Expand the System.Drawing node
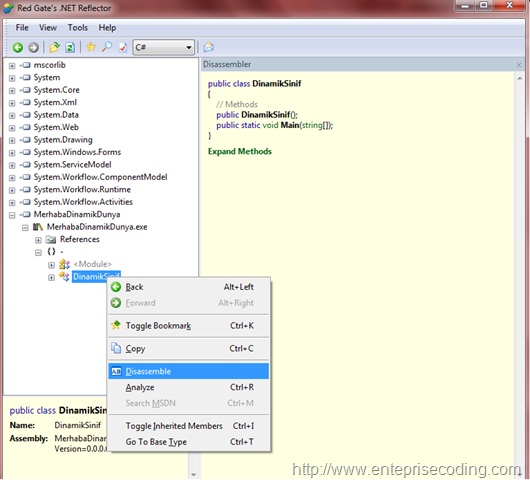 (12, 140)
